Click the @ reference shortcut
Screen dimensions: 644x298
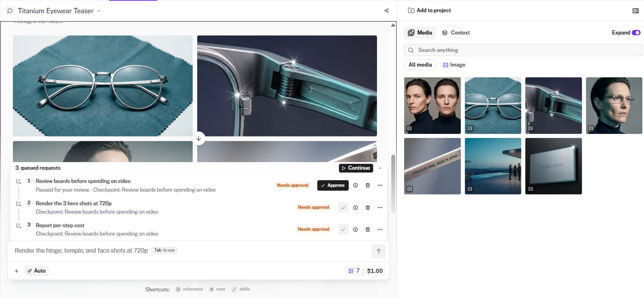coord(189,289)
